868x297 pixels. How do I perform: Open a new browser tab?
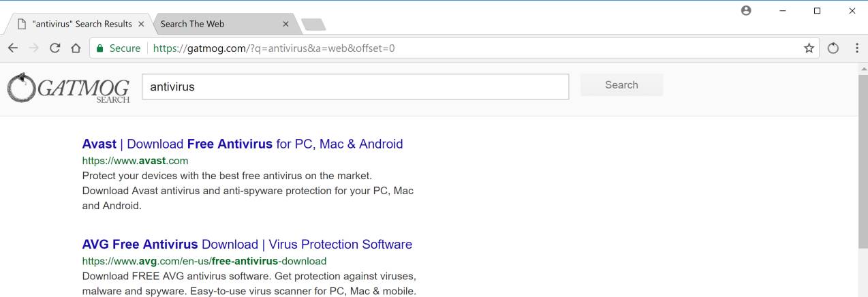pyautogui.click(x=313, y=25)
